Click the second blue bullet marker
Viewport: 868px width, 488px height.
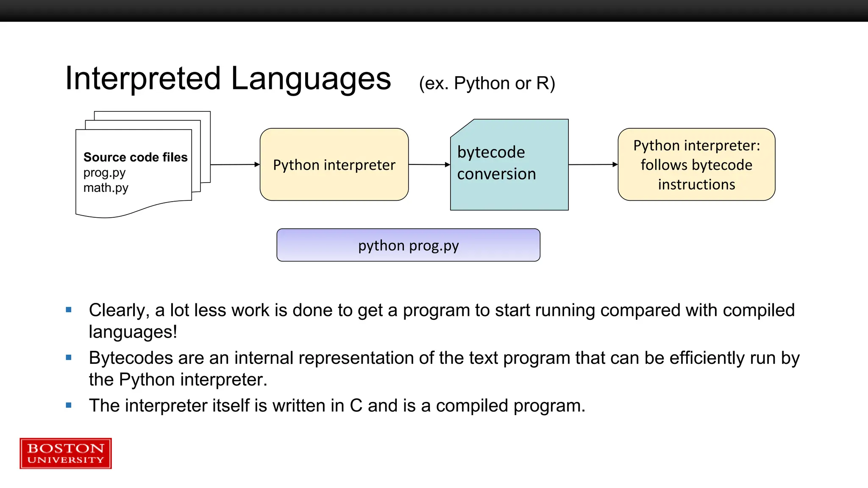69,358
